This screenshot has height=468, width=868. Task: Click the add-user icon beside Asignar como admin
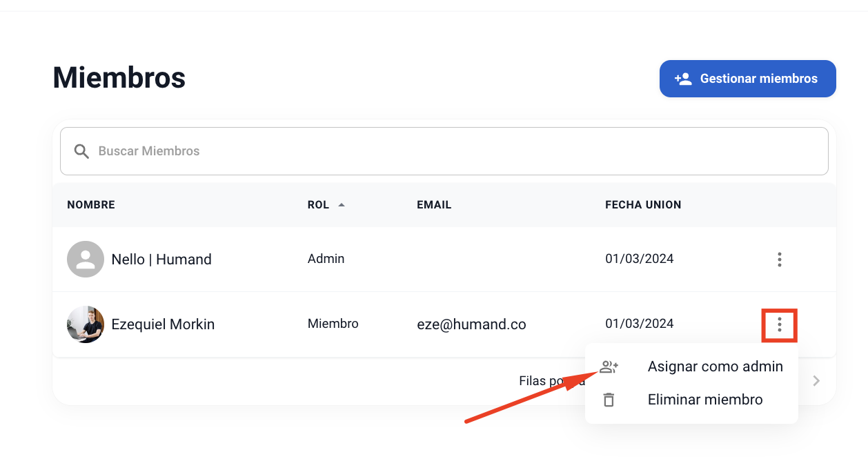point(609,367)
